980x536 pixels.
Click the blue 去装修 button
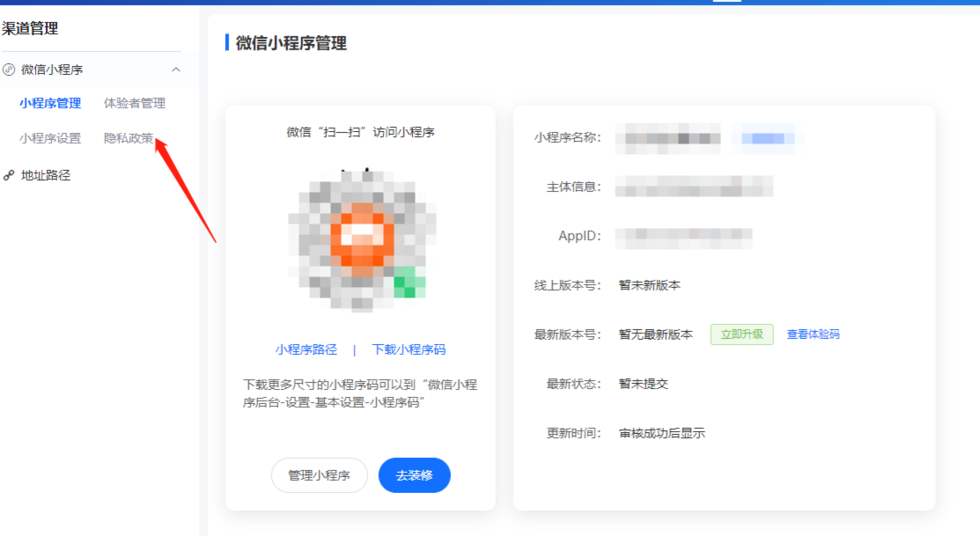pyautogui.click(x=415, y=475)
